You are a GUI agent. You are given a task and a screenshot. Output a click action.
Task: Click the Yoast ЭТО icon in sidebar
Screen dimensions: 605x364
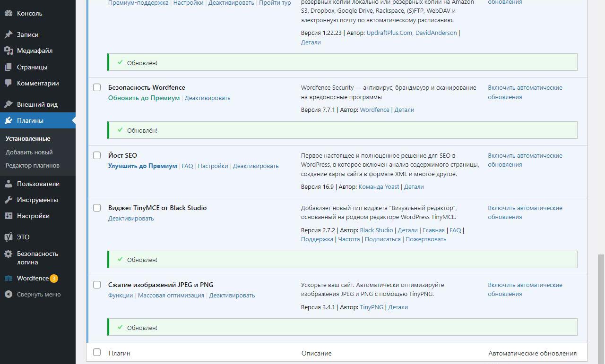(x=9, y=237)
